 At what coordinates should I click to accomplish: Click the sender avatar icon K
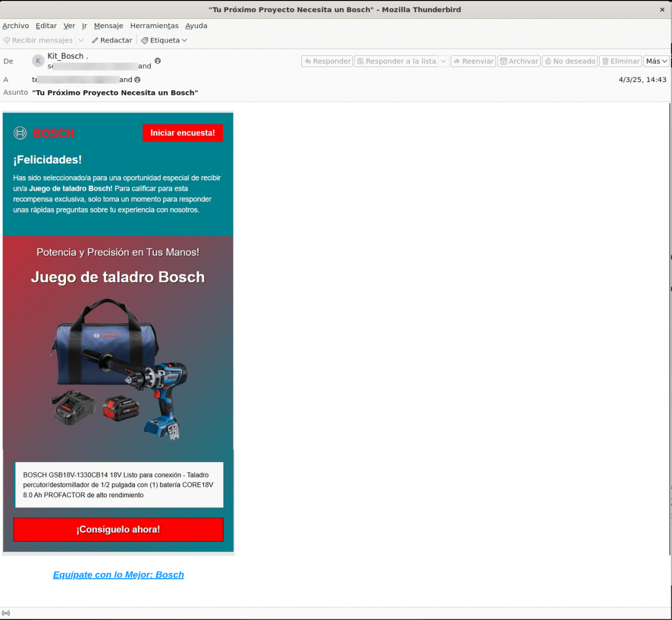[x=38, y=61]
